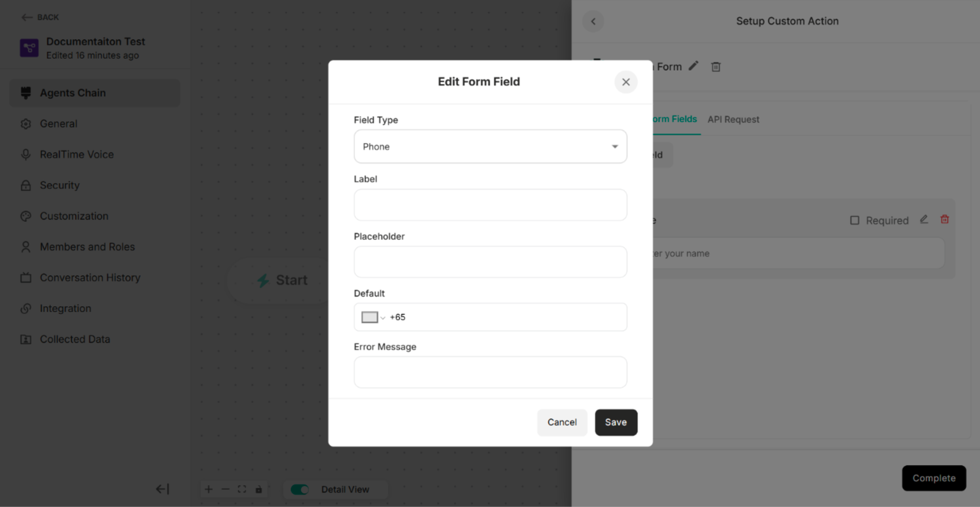Viewport: 980px width, 507px height.
Task: Save the edited form field
Action: 616,422
